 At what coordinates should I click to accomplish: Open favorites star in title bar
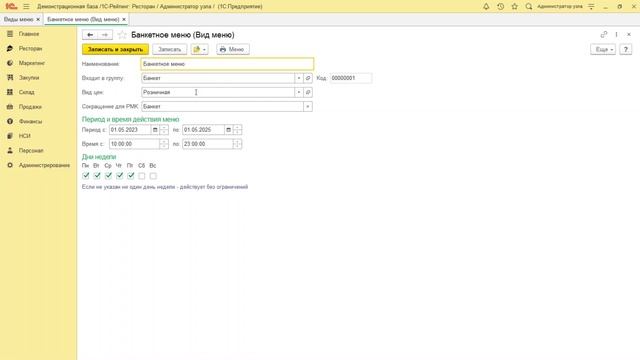tap(515, 7)
